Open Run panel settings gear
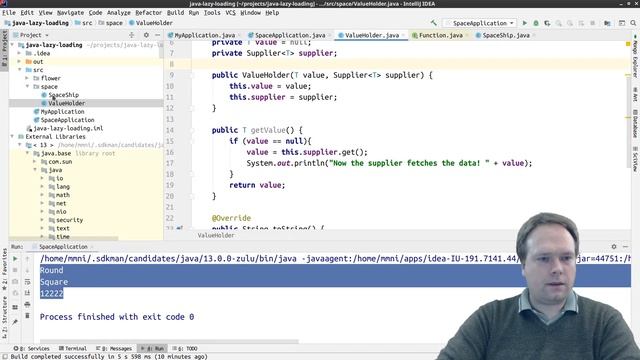This screenshot has width=640, height=360. pyautogui.click(x=614, y=247)
